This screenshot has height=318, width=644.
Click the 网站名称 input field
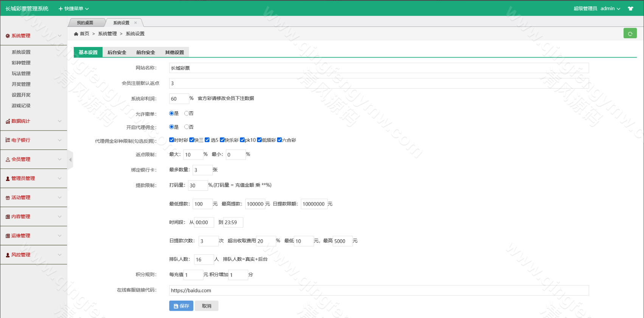[379, 68]
